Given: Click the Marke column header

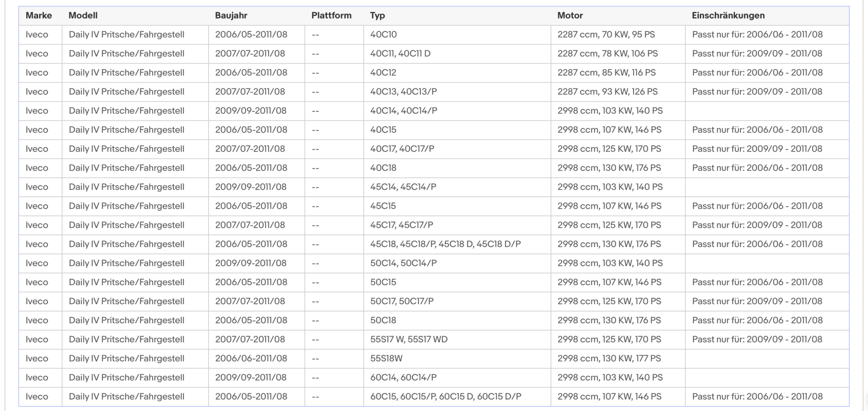Looking at the screenshot, I should click(39, 16).
